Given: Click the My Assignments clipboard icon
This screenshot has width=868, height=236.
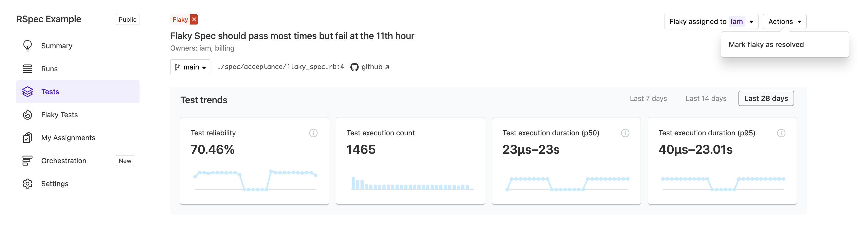Looking at the screenshot, I should tap(27, 138).
